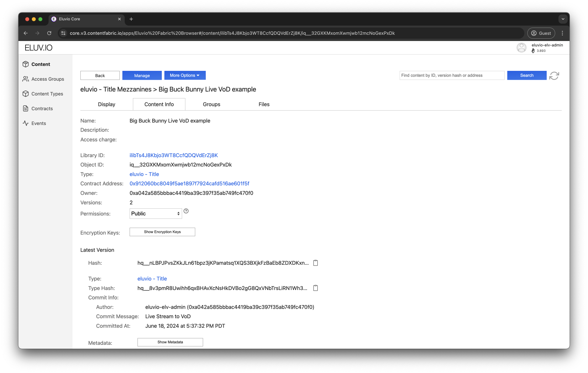Open the Groups tab
This screenshot has height=373, width=588.
(212, 104)
